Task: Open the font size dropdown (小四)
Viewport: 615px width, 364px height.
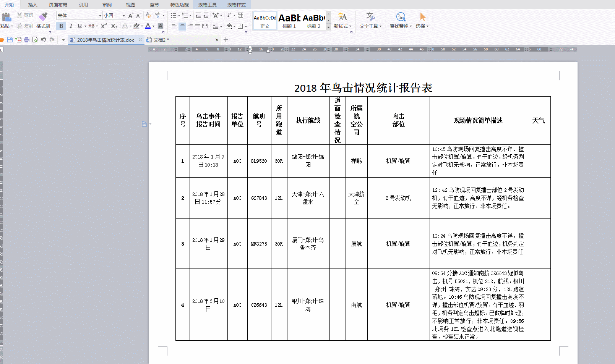Action: click(123, 16)
